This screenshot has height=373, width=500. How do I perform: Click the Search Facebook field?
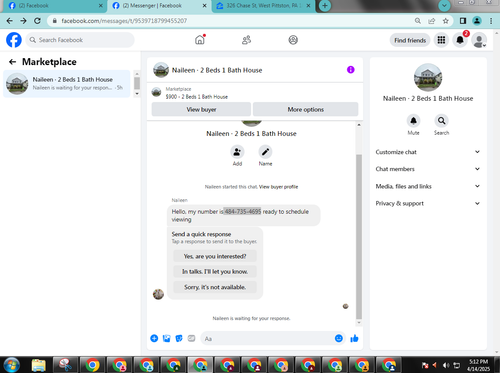click(80, 40)
